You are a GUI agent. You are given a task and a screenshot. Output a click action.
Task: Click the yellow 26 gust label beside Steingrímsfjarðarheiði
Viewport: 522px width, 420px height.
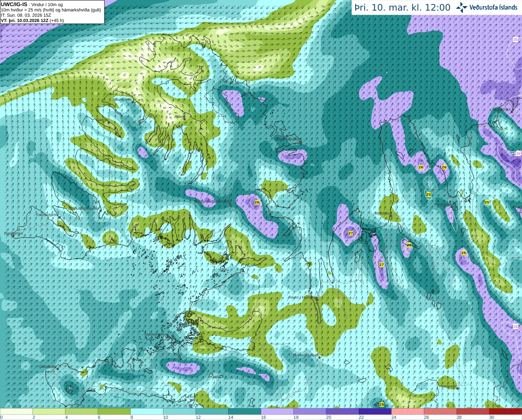257,202
